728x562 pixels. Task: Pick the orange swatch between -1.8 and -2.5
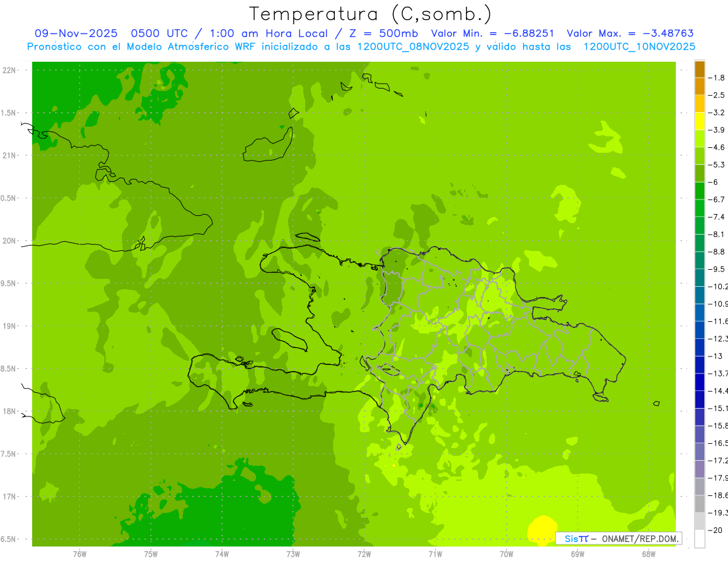click(699, 86)
